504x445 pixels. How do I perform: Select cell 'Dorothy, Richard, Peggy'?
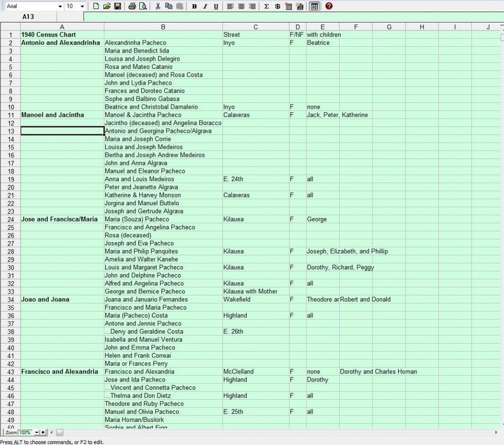point(341,267)
